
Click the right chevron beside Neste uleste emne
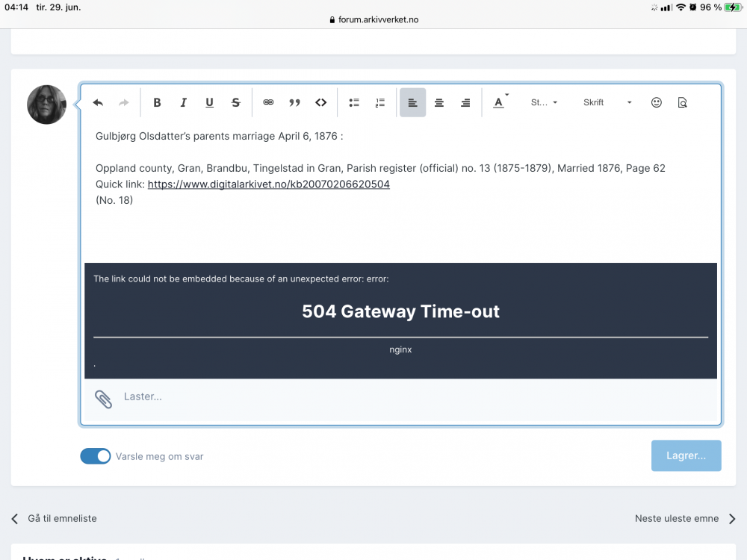click(x=732, y=519)
